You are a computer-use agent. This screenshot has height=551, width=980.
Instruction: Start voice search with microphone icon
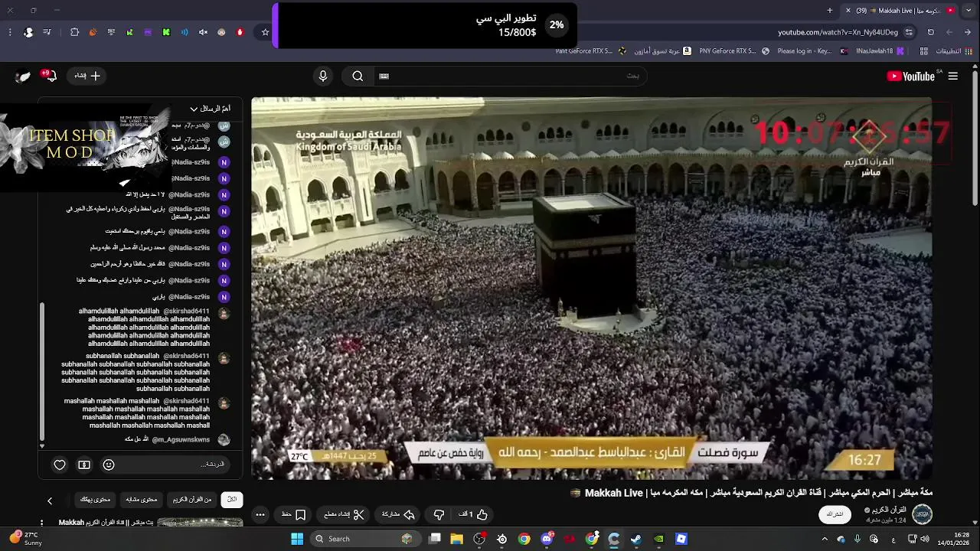pos(323,76)
